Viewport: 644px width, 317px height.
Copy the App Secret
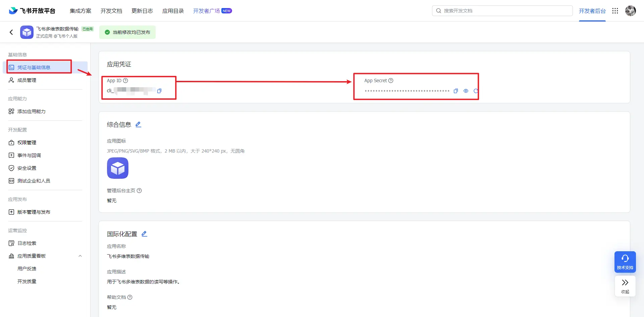pos(456,91)
